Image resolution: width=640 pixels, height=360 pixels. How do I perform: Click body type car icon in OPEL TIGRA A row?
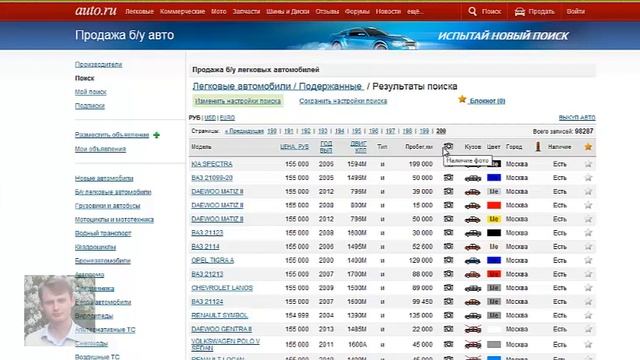473,260
